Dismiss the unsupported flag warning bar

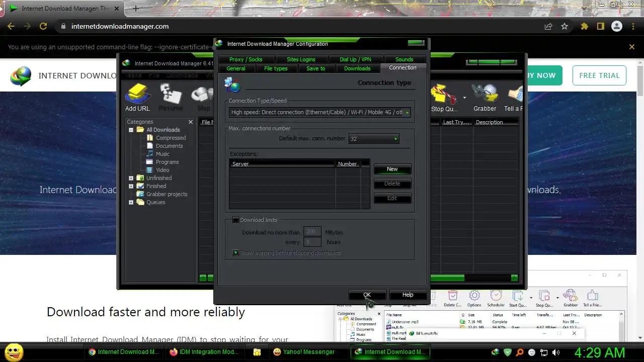click(632, 47)
